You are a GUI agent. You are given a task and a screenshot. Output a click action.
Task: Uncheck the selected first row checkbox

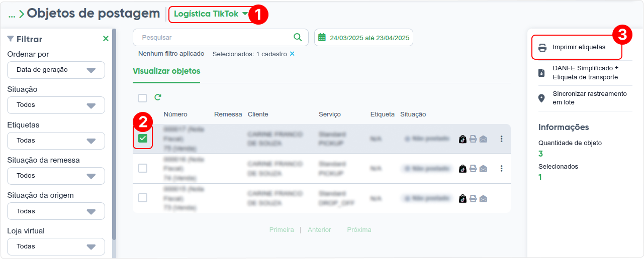point(143,139)
